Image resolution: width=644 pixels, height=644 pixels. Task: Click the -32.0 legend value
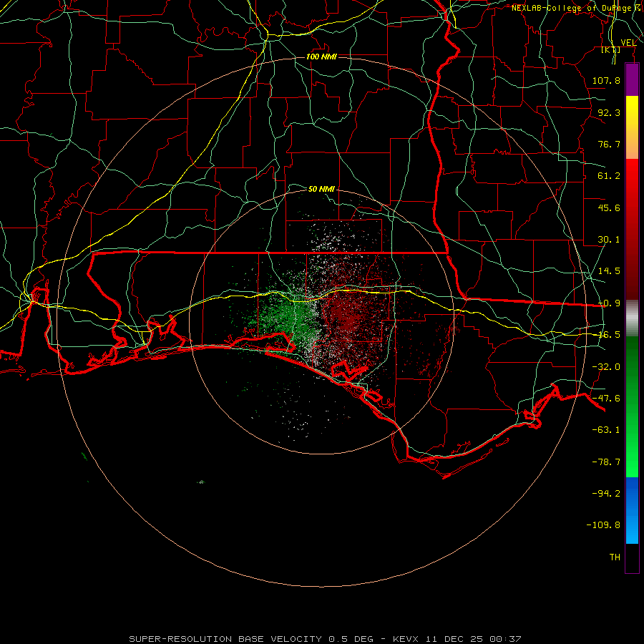[606, 367]
